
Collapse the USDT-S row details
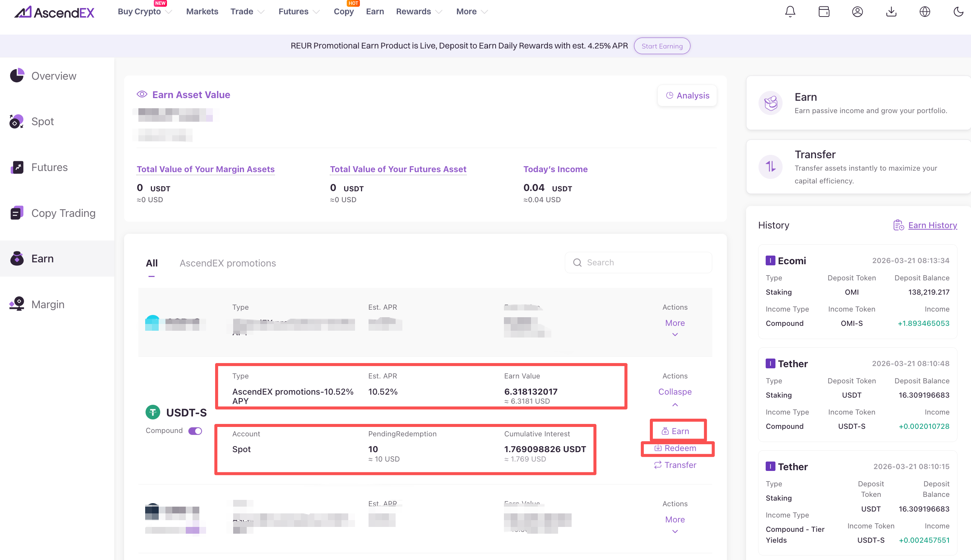[675, 392]
